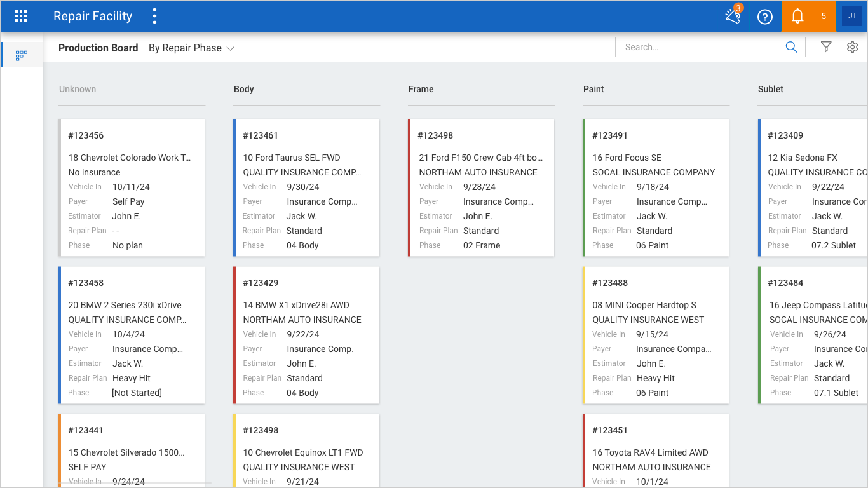Open repair order #123461 Ford Taurus
This screenshot has height=488, width=868.
tap(307, 188)
